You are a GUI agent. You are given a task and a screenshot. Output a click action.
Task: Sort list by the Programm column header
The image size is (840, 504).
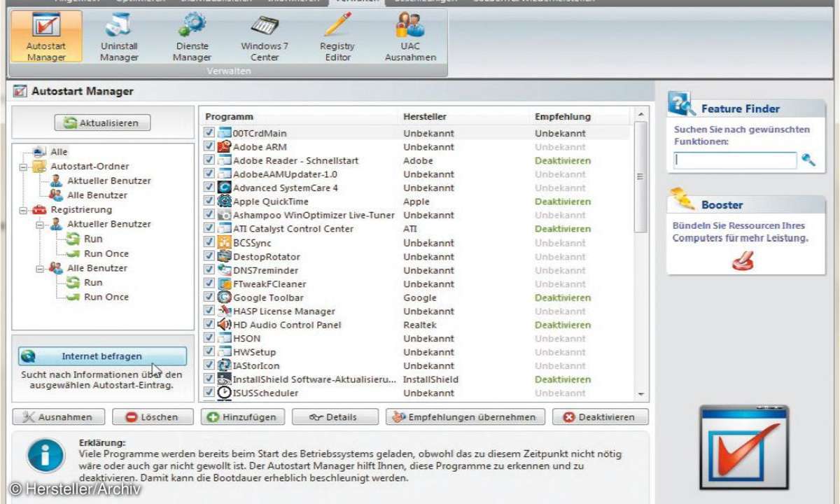point(229,117)
